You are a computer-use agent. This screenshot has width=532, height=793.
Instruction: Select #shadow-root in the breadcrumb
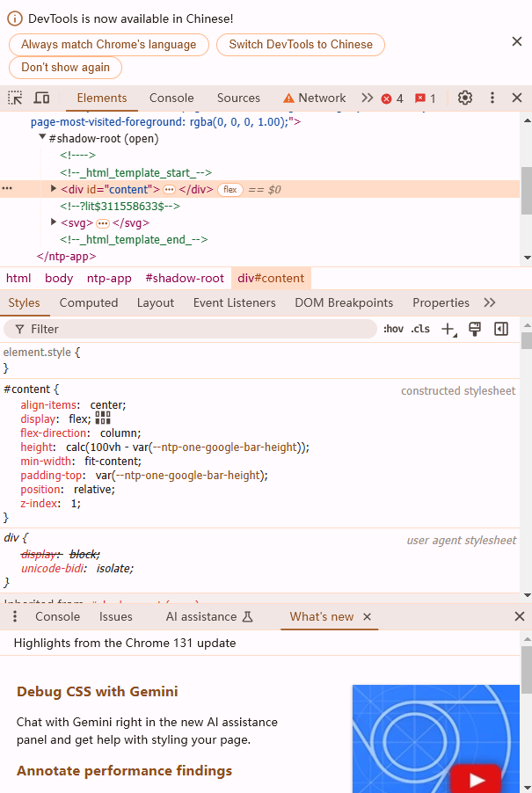[185, 278]
